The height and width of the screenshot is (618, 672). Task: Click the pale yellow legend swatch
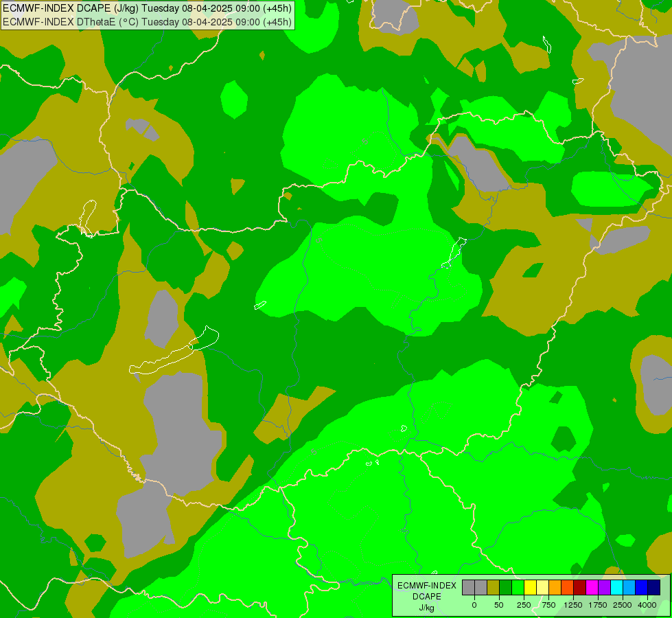click(x=543, y=588)
